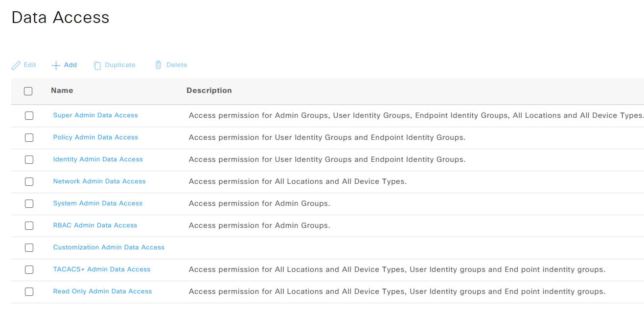The height and width of the screenshot is (335, 644).
Task: Toggle the select-all header checkbox
Action: (28, 91)
